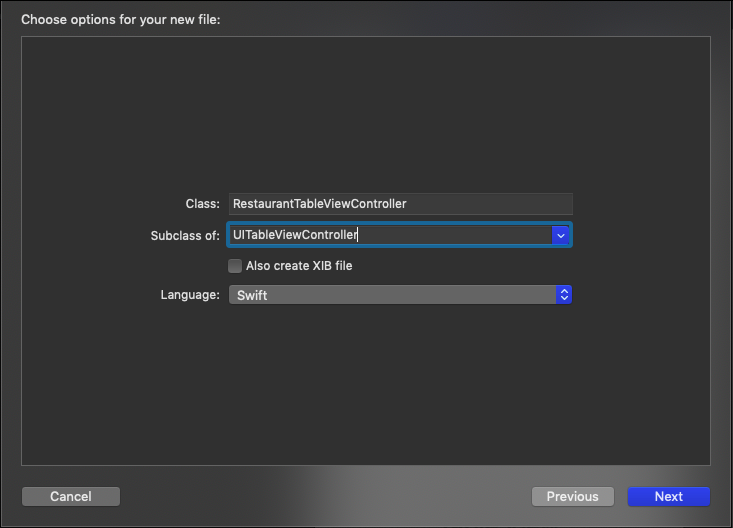This screenshot has height=528, width=733.
Task: Click the Language selector up-down arrows
Action: click(564, 295)
